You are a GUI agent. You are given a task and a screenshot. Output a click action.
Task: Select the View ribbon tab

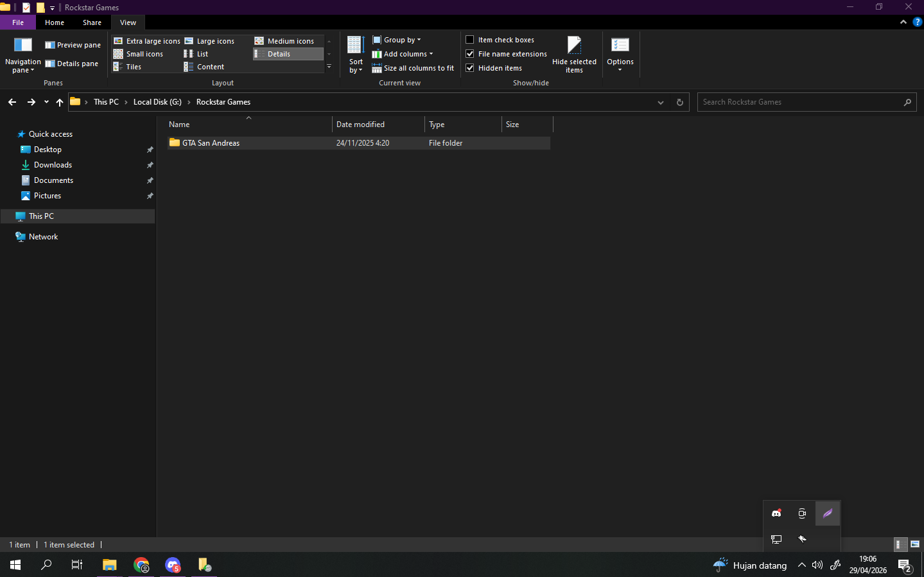click(128, 22)
